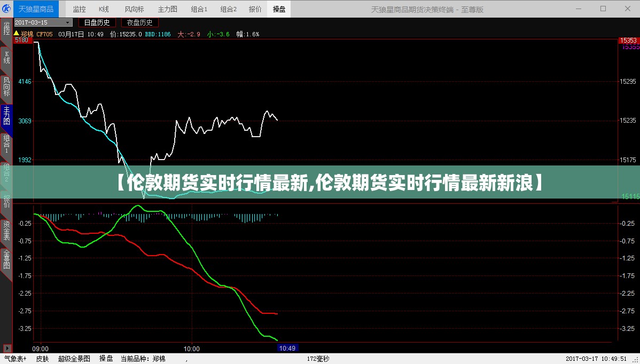This screenshot has height=364, width=640.
Task: Click the red 15353 right axis label
Action: pyautogui.click(x=628, y=41)
